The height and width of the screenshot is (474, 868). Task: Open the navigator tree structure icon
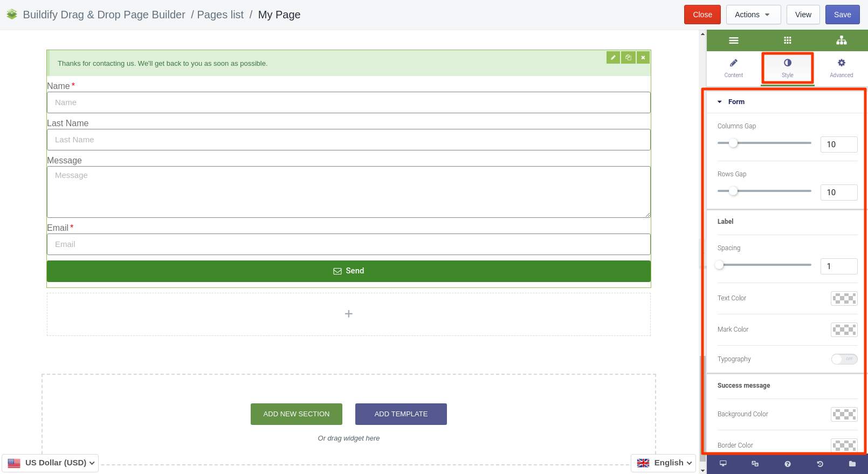tap(841, 40)
